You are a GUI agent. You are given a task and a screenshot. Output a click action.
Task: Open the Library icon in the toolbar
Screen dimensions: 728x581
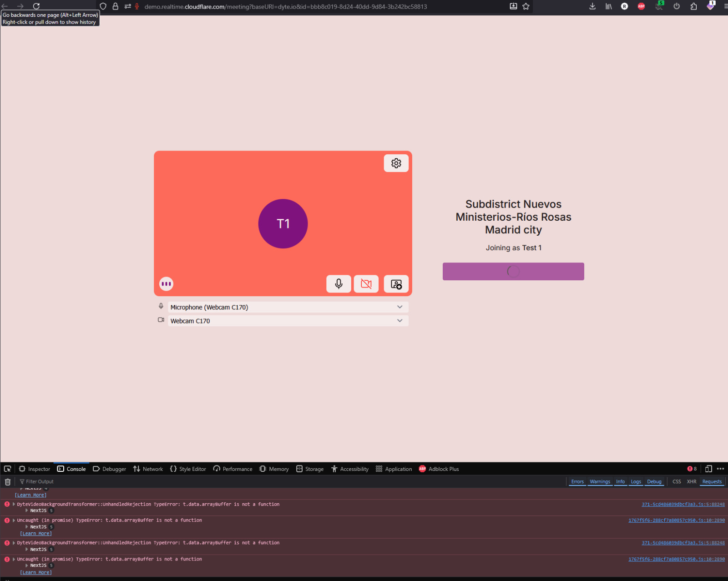[x=608, y=6]
